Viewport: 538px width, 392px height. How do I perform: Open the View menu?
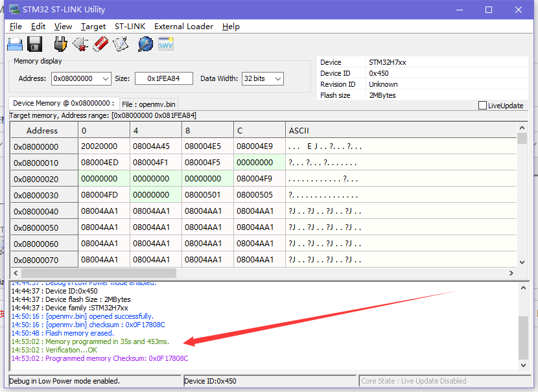point(63,27)
